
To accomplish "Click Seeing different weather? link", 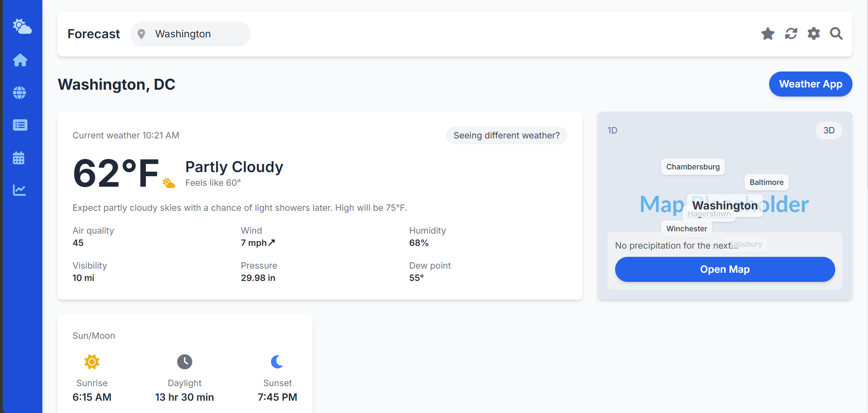I will pos(507,135).
